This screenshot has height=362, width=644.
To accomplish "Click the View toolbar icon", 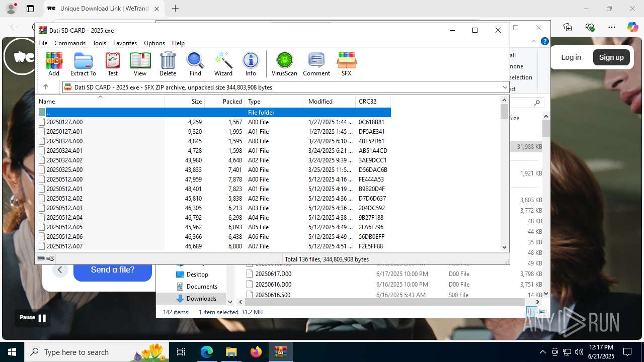I will point(140,64).
